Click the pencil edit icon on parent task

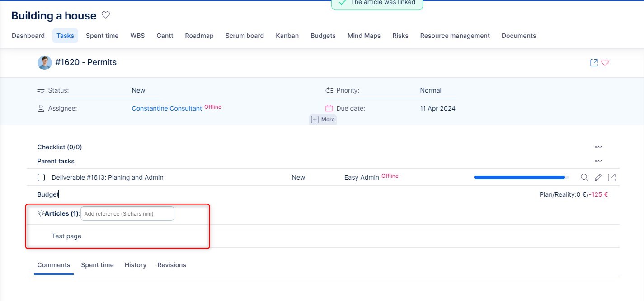tap(598, 177)
